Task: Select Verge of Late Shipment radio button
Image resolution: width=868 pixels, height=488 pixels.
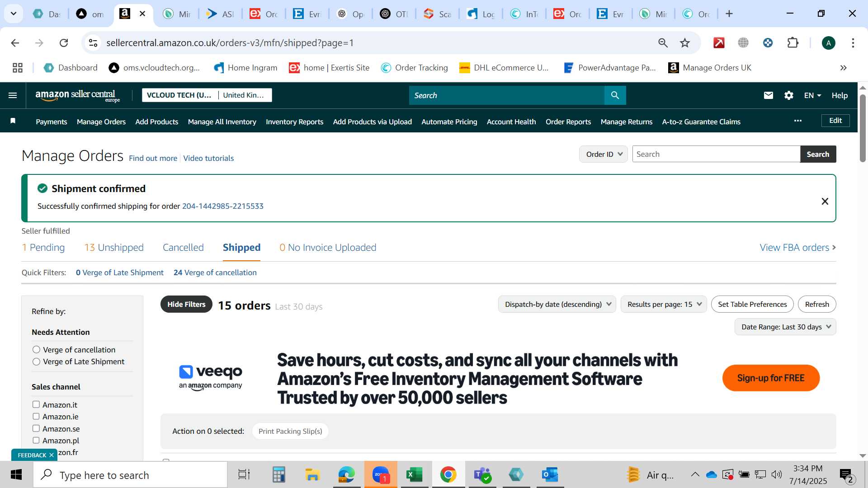Action: [37, 361]
